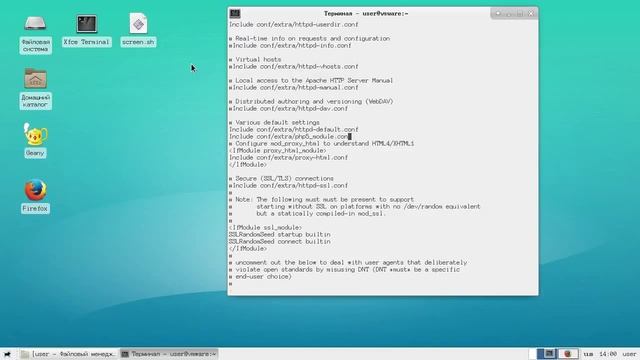The height and width of the screenshot is (360, 640).
Task: Click the '#Include conf/extra/httpd-ssl.conf' line
Action: [x=288, y=185]
